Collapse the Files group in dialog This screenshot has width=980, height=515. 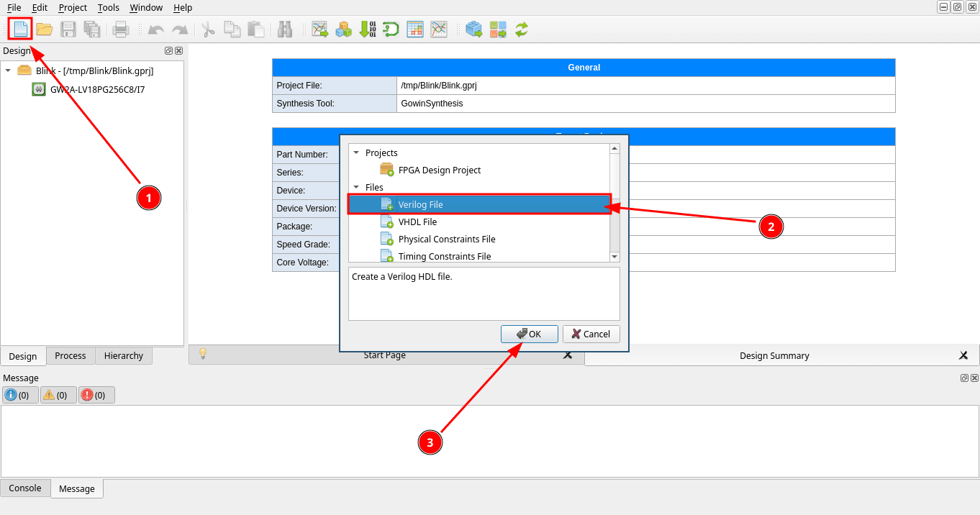pyautogui.click(x=355, y=187)
